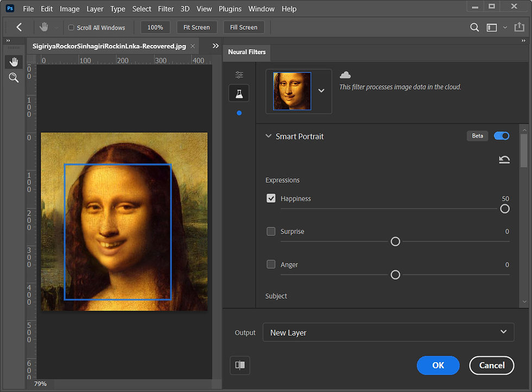Select the Mona Lisa face thumbnail
Image resolution: width=532 pixels, height=392 pixels.
tap(292, 91)
